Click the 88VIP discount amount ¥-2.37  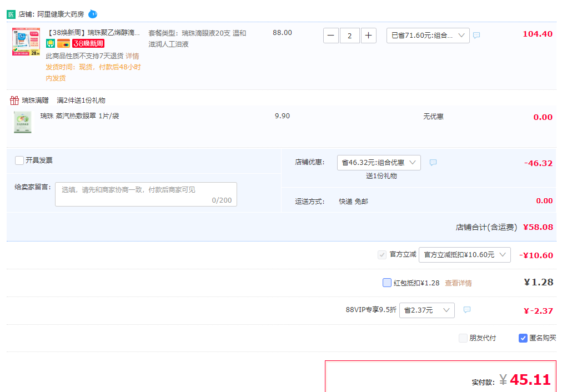coord(538,311)
